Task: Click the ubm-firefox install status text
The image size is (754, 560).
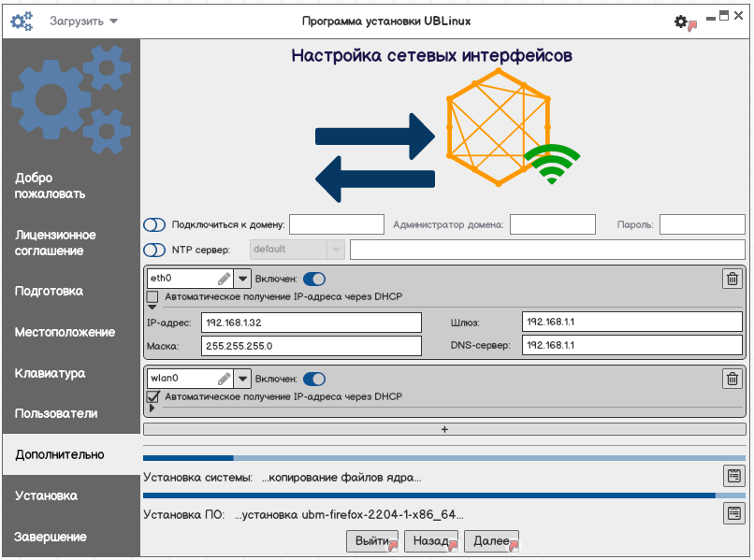Action: [x=349, y=515]
